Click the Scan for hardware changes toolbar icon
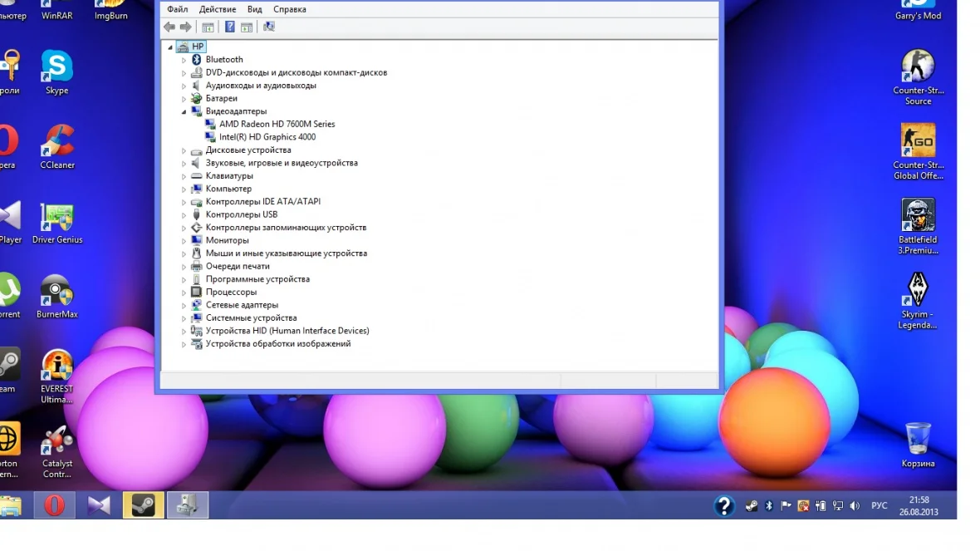Viewport: 980px width, 551px height. tap(268, 27)
